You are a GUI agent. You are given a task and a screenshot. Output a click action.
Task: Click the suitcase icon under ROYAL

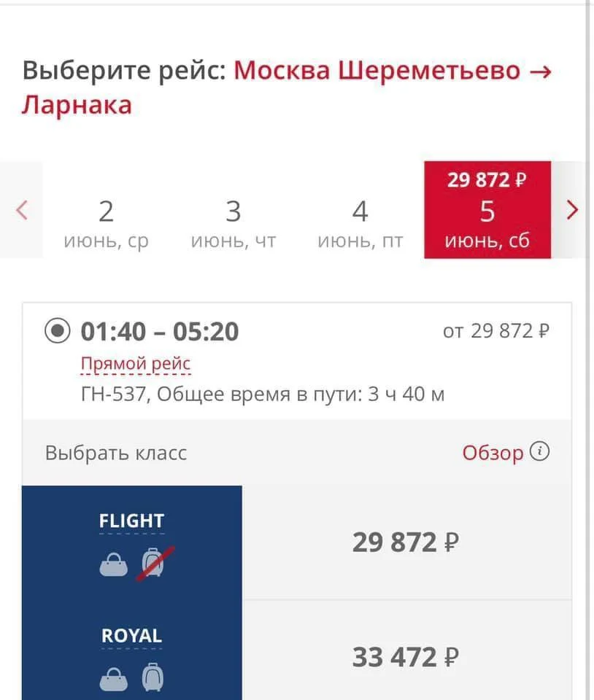(152, 678)
